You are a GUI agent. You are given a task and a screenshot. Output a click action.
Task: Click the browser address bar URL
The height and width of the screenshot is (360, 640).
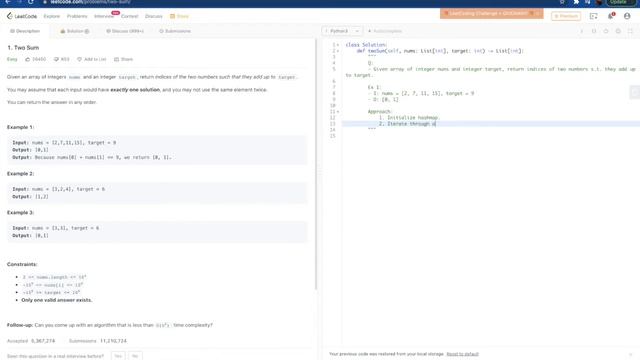[x=91, y=2]
